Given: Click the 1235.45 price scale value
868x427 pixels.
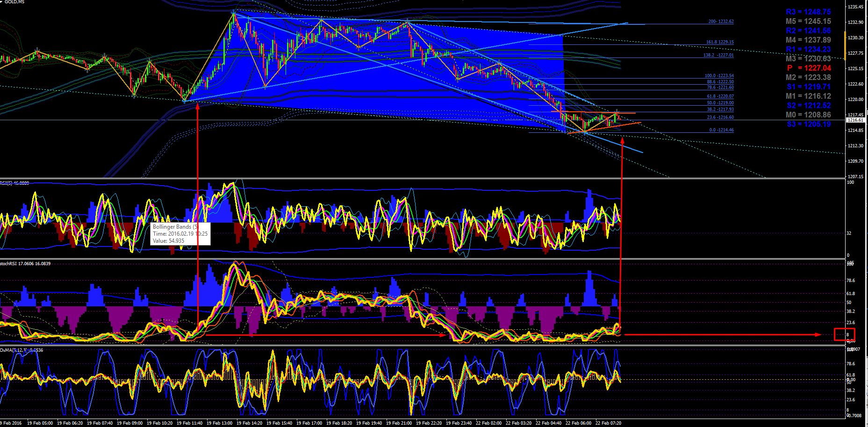Looking at the screenshot, I should point(855,7).
